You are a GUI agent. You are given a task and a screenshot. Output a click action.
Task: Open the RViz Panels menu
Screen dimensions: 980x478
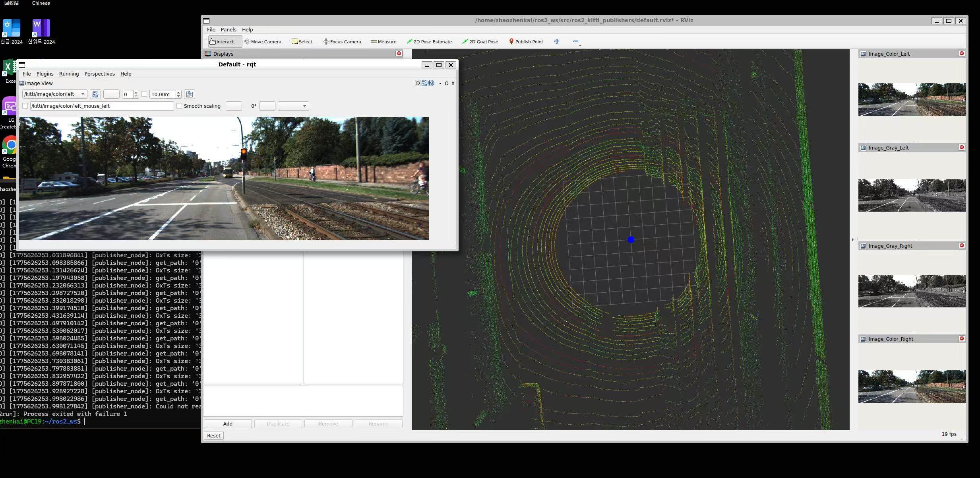[229, 30]
